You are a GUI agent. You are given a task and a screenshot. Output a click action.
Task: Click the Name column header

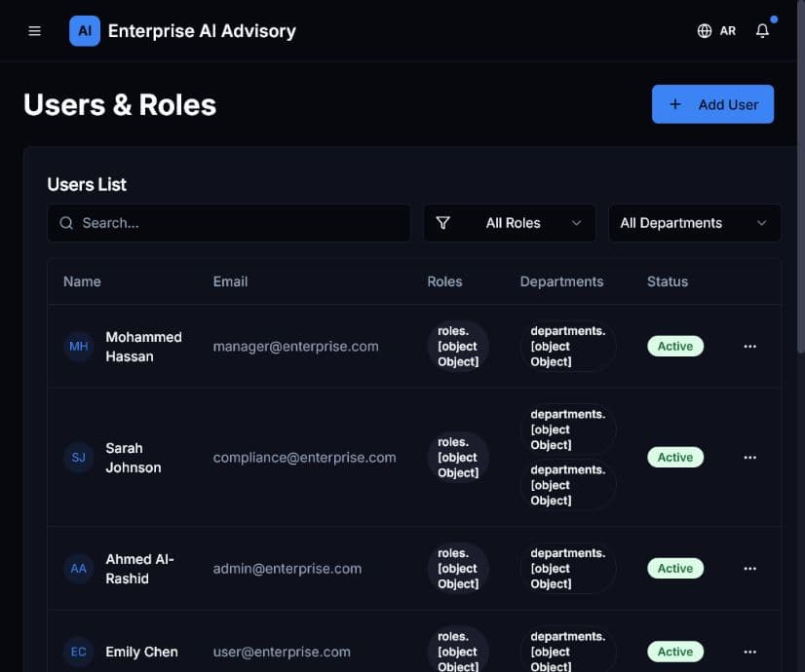(x=82, y=281)
